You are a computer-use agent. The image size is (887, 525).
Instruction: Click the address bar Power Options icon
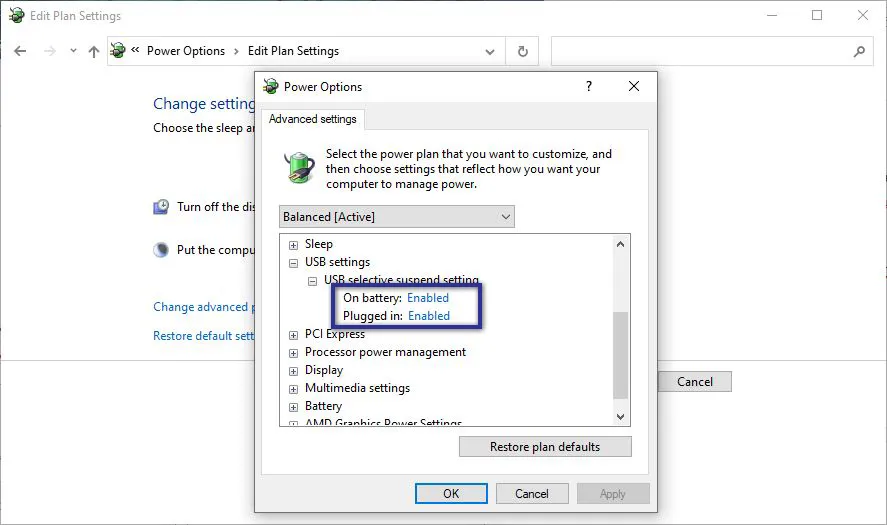click(x=118, y=50)
